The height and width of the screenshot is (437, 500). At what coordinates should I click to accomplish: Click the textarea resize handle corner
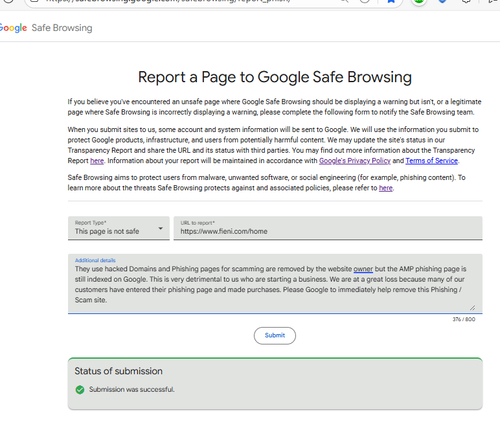pyautogui.click(x=472, y=308)
